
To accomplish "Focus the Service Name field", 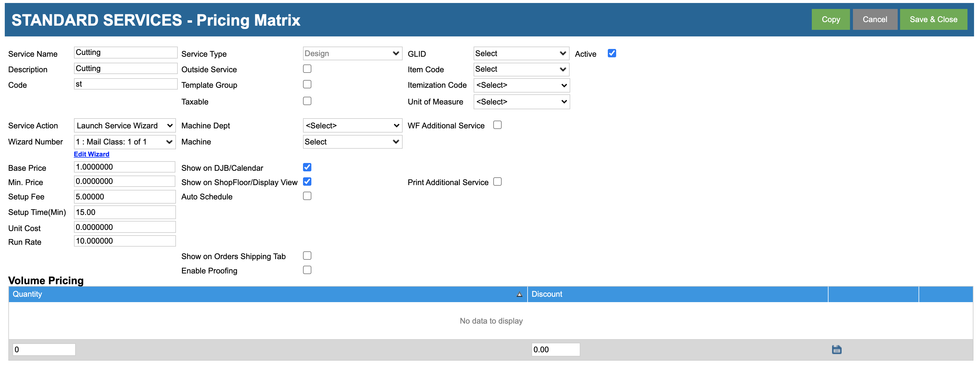I will pos(126,53).
